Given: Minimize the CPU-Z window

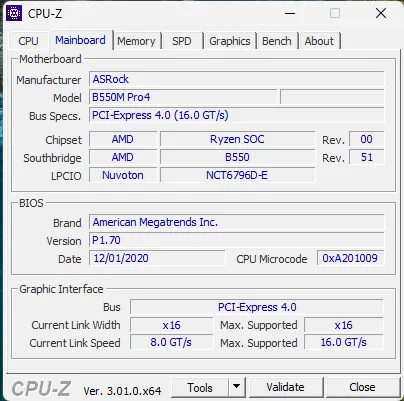Looking at the screenshot, I should tap(290, 14).
